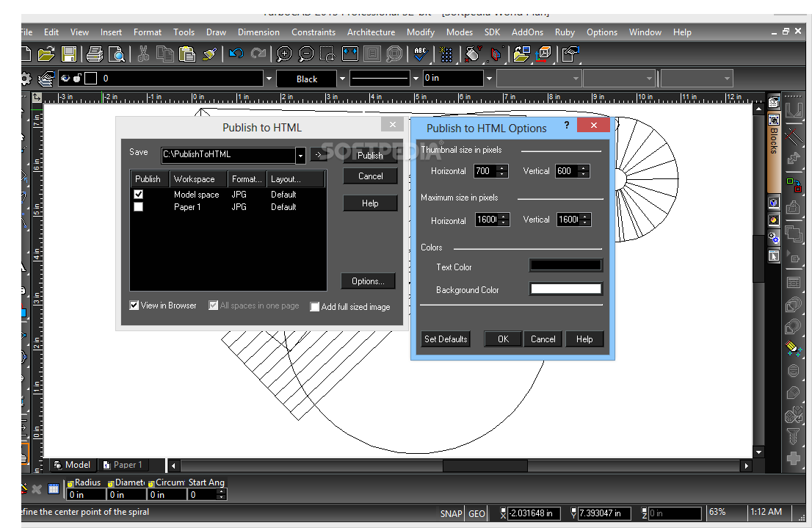812x528 pixels.
Task: Switch to the Model tab
Action: tap(73, 465)
